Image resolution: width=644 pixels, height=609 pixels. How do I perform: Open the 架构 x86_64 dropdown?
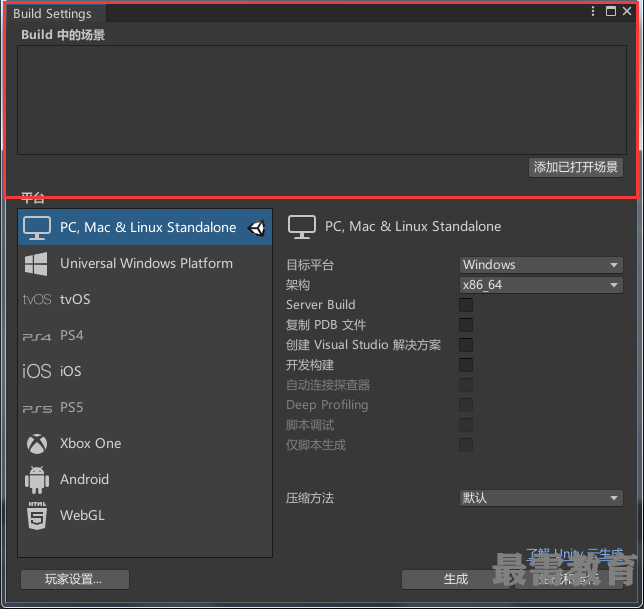tap(541, 285)
